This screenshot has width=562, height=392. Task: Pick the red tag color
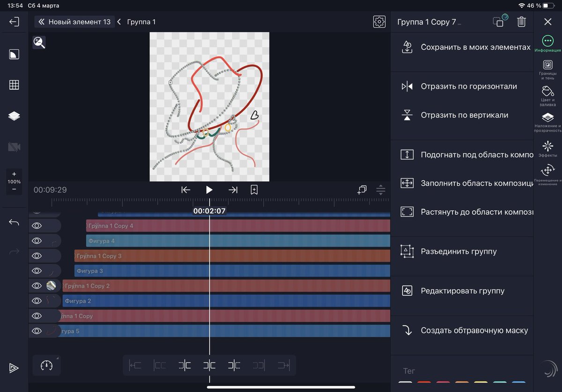click(424, 382)
